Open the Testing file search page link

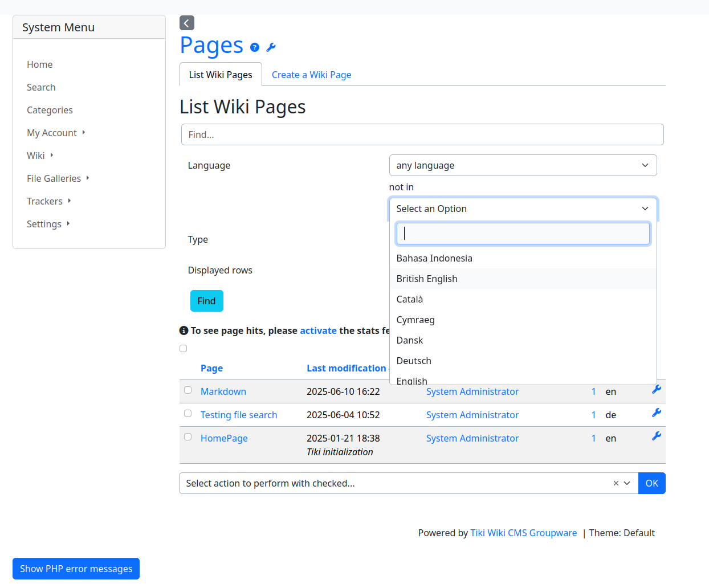tap(239, 415)
